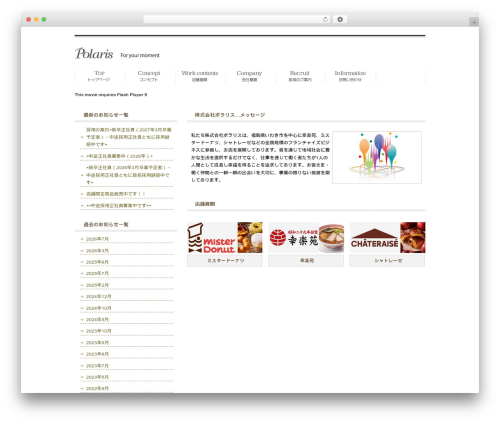
Task: Open the 2022年 archive link
Action: pos(97,389)
